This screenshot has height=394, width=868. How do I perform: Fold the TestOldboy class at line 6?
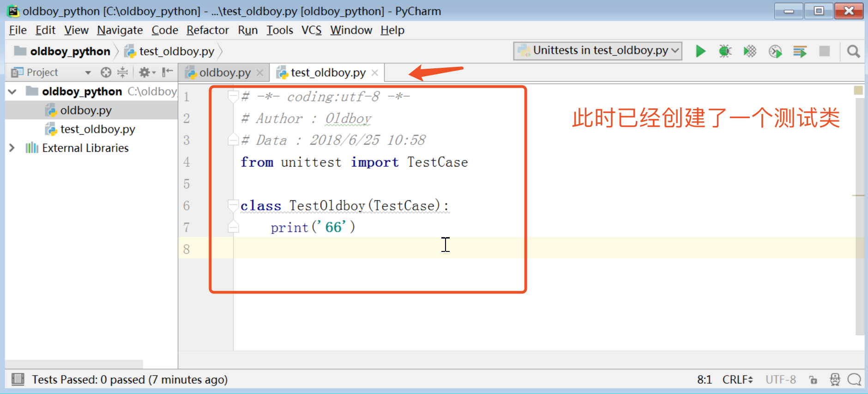coord(233,205)
